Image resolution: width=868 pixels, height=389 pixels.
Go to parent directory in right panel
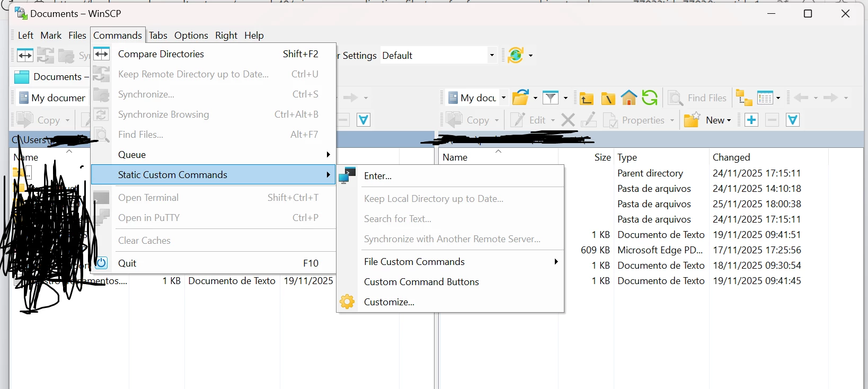click(x=586, y=98)
